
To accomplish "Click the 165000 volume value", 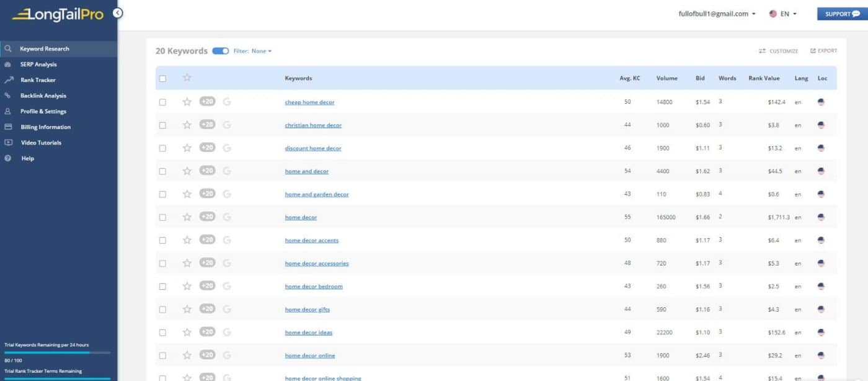I will tap(666, 217).
